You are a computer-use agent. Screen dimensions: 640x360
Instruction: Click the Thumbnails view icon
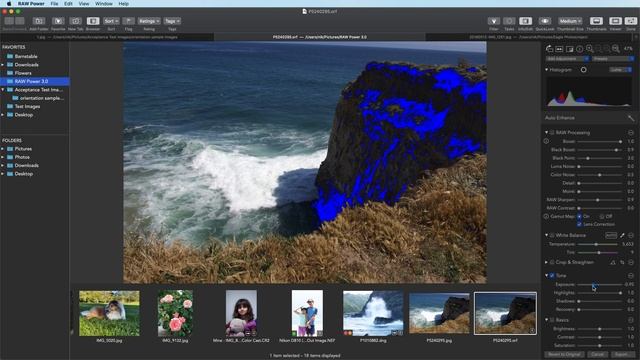coord(596,21)
